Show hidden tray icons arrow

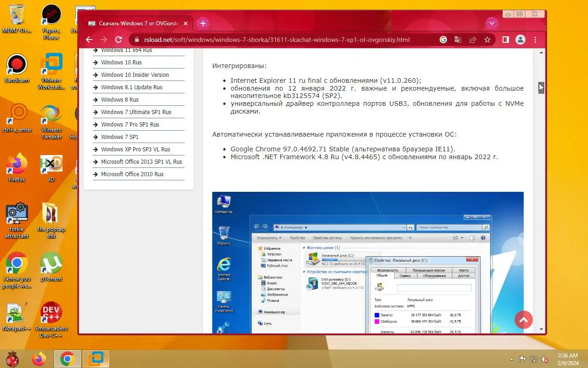[512, 359]
